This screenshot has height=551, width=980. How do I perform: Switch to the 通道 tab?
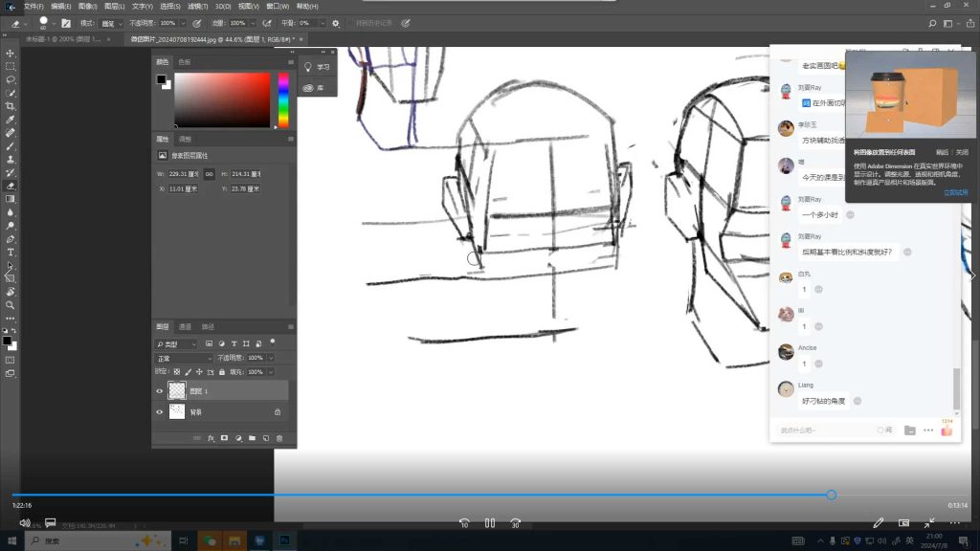coord(185,327)
